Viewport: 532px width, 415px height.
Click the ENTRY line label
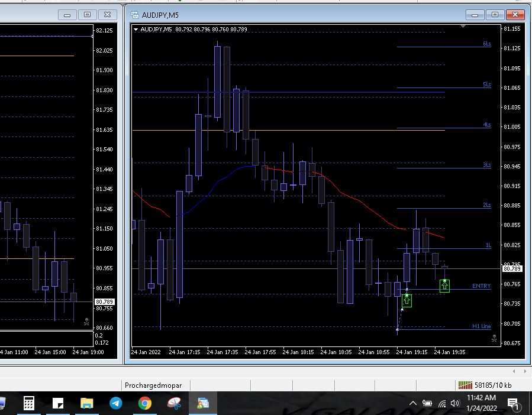pos(481,286)
